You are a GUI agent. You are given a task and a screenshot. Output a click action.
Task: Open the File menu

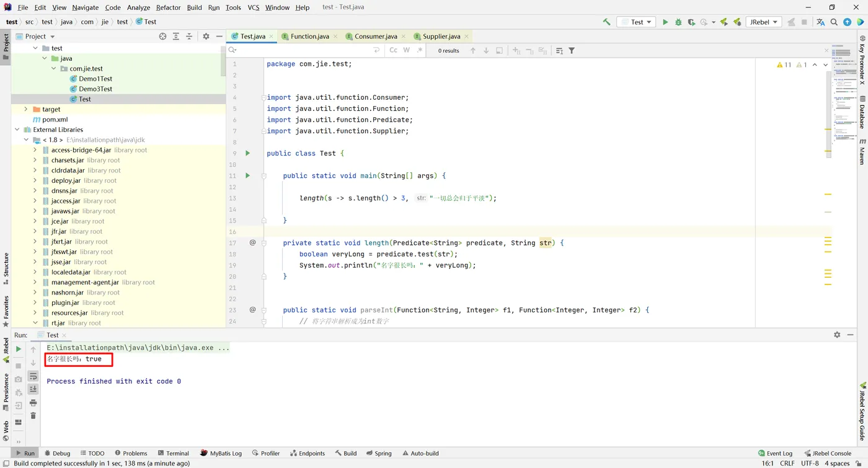pos(23,7)
